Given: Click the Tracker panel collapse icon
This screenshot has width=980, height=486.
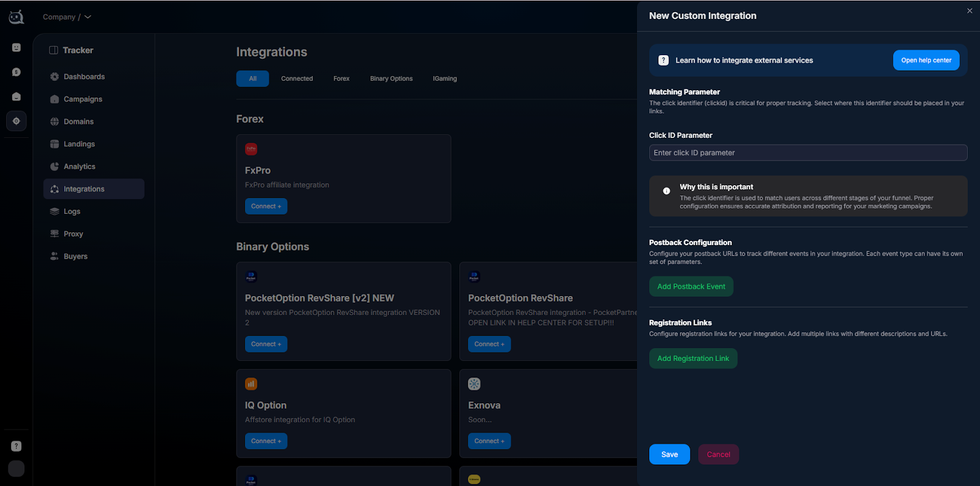Looking at the screenshot, I should click(53, 50).
